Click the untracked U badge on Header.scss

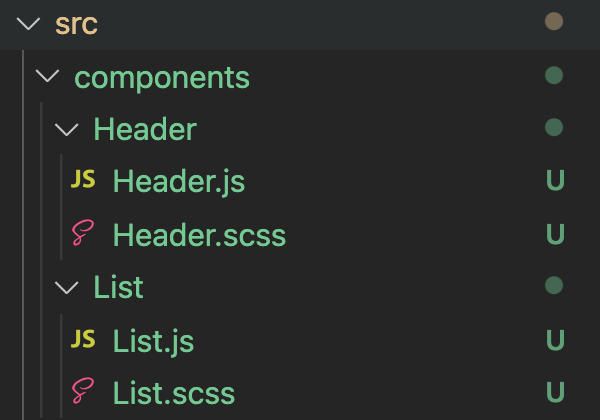pos(555,235)
